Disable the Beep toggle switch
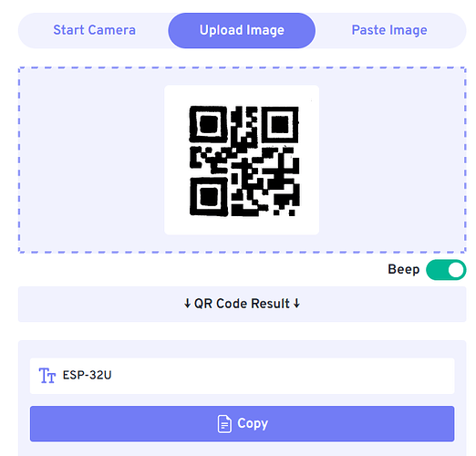The height and width of the screenshot is (456, 476). 446,270
